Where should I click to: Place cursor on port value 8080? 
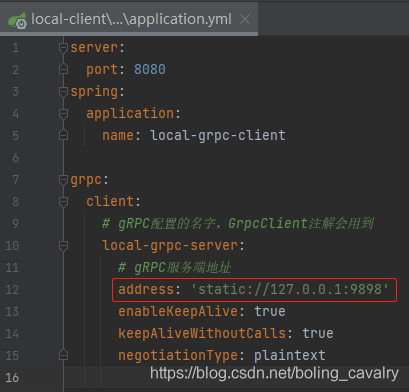[150, 69]
